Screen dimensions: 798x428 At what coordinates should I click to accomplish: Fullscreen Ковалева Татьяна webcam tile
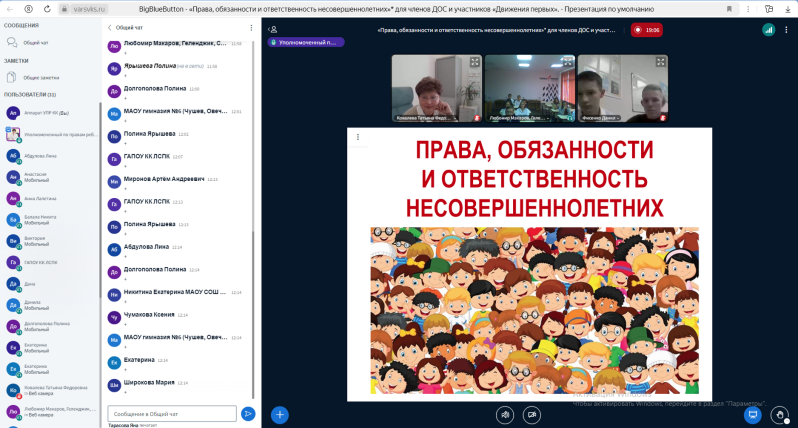click(475, 62)
